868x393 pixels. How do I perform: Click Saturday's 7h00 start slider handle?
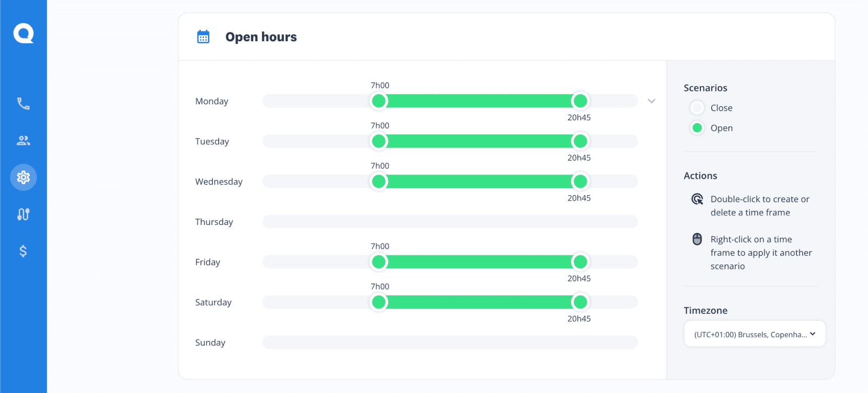(x=379, y=302)
